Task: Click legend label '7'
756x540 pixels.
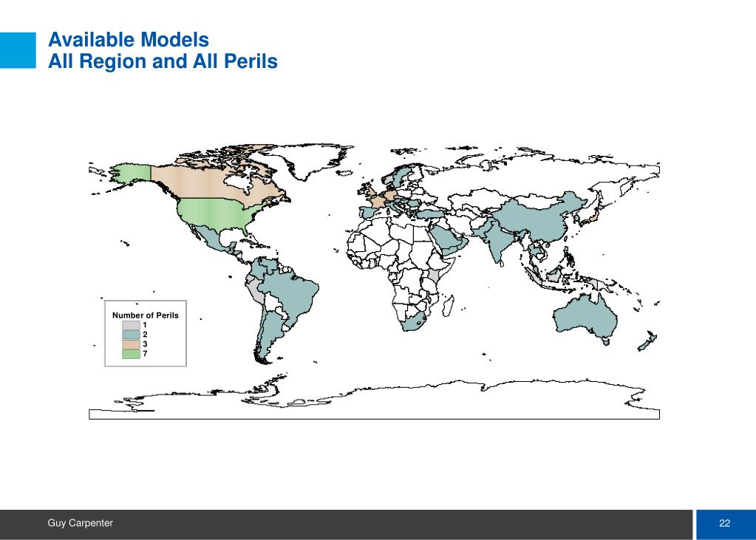Action: coord(145,354)
